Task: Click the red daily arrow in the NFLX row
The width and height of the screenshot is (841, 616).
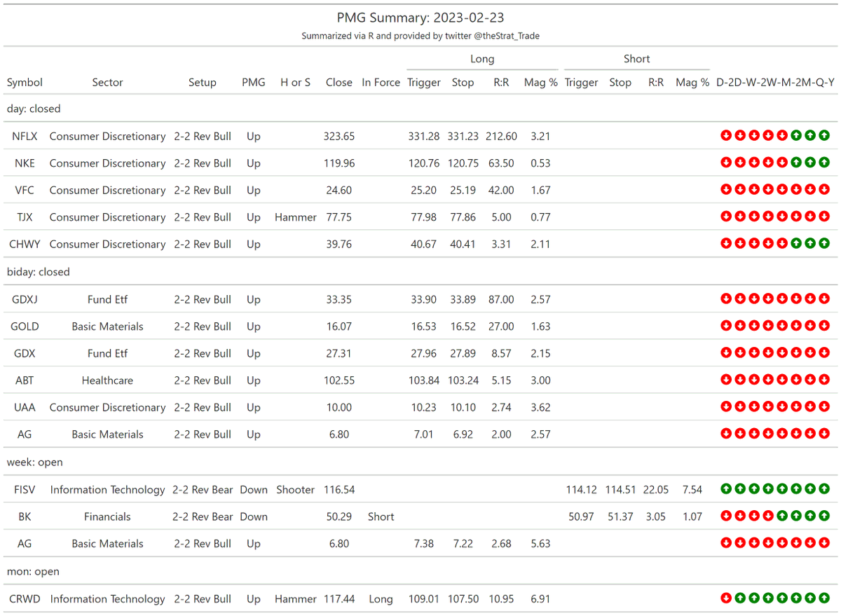Action: click(x=726, y=136)
